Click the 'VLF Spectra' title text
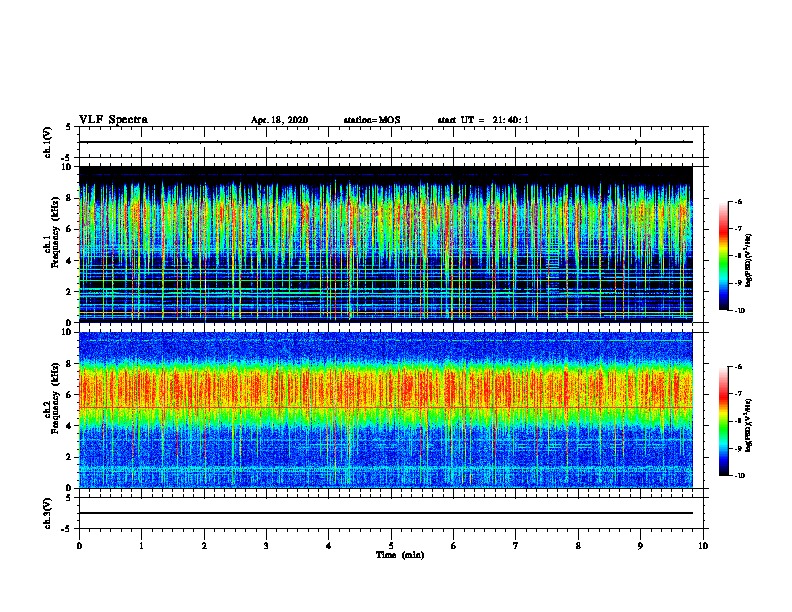This screenshot has height=612, width=792. [113, 120]
